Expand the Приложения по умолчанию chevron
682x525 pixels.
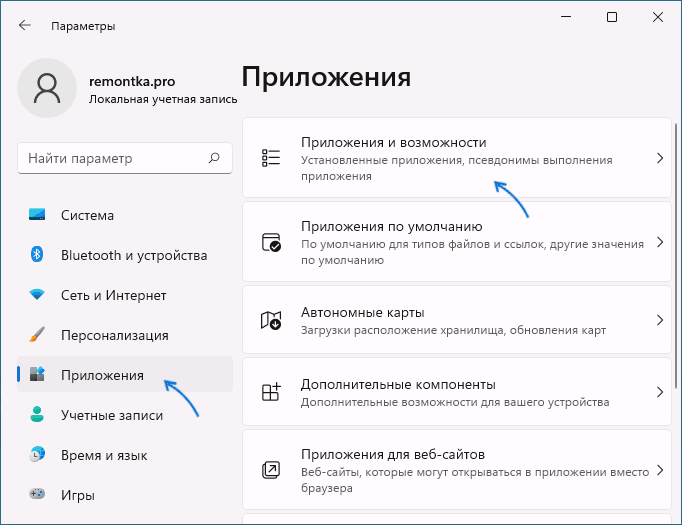[660, 242]
